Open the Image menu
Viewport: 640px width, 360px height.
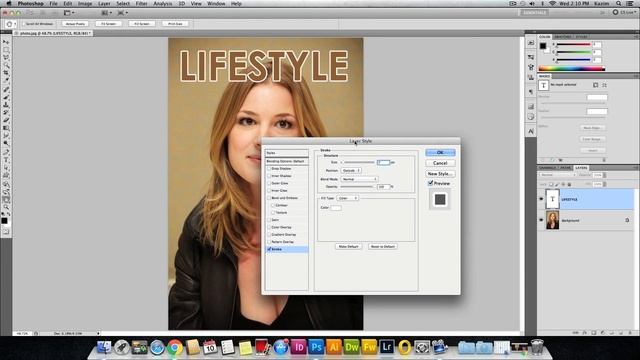(85, 4)
